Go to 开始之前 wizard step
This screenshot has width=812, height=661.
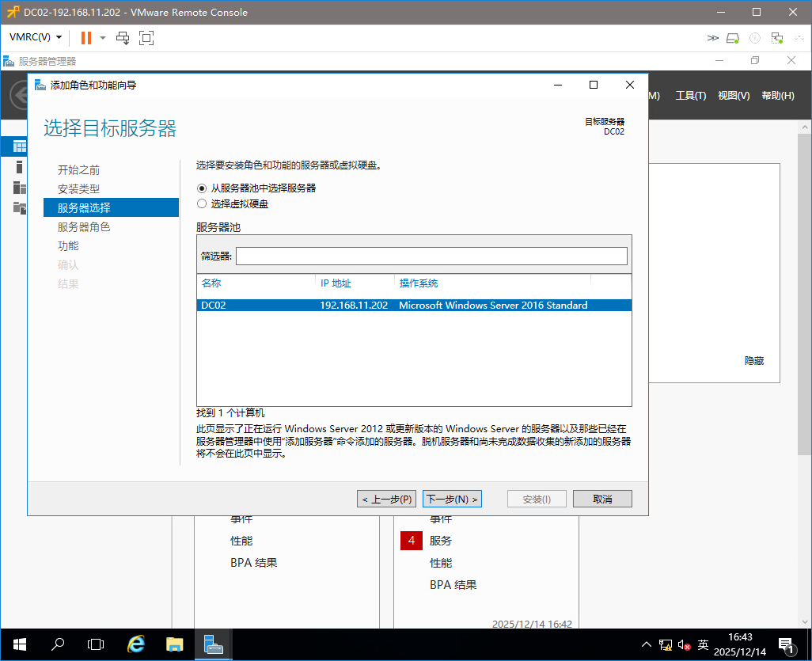click(x=78, y=170)
